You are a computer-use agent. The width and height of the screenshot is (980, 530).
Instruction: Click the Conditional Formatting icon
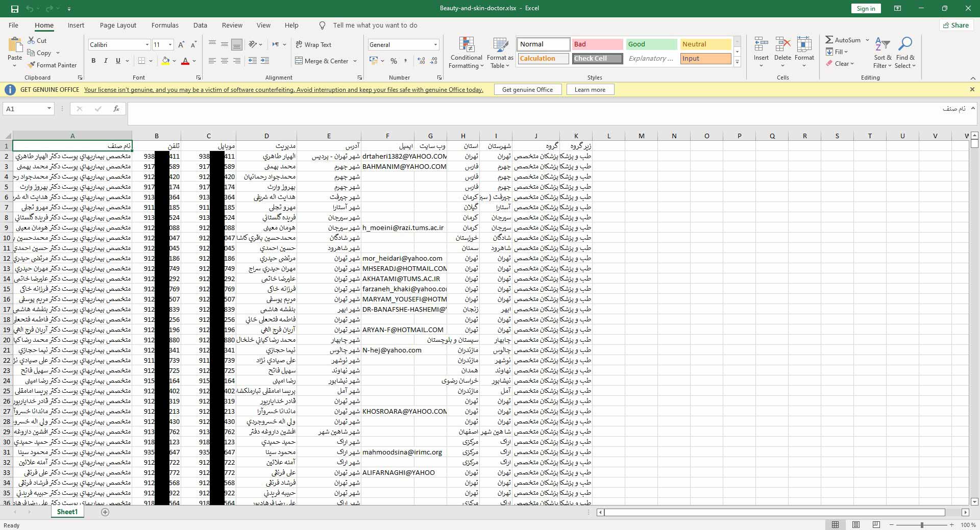(x=467, y=45)
